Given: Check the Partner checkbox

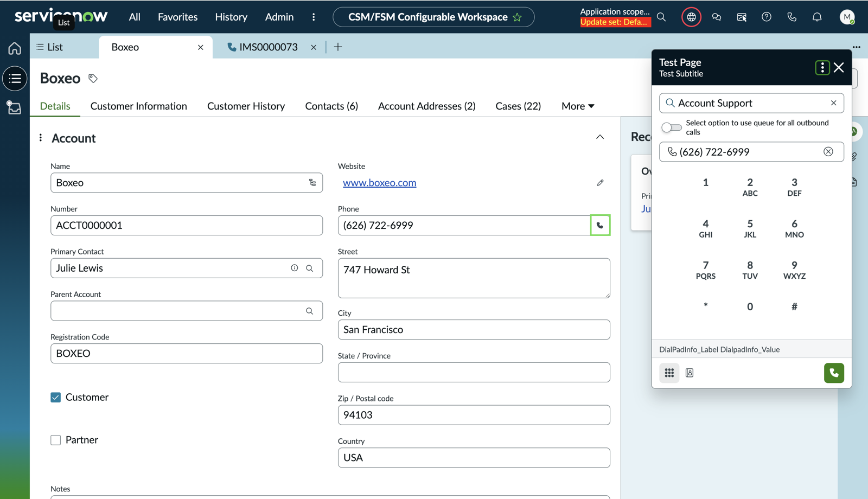Looking at the screenshot, I should click(56, 440).
